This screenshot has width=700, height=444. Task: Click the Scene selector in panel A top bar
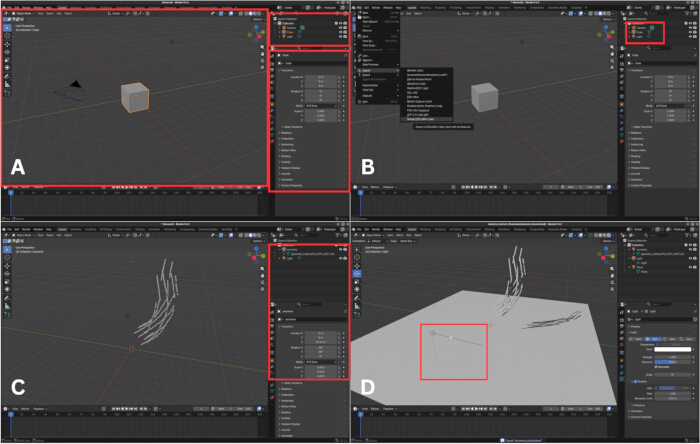(x=288, y=8)
